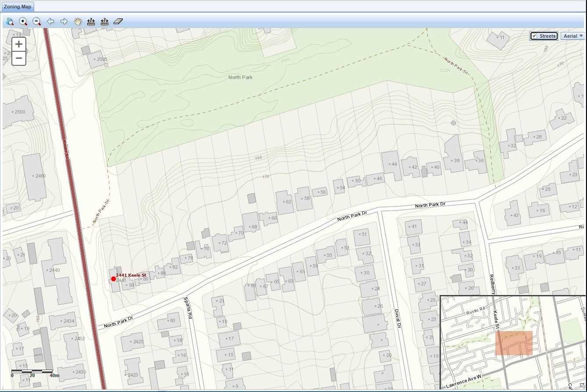Pick the measure tool beside the eraser

pos(104,21)
